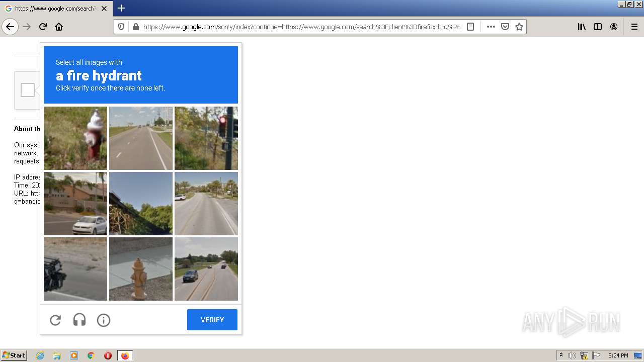Open Firefox home page
The height and width of the screenshot is (362, 644).
(59, 27)
